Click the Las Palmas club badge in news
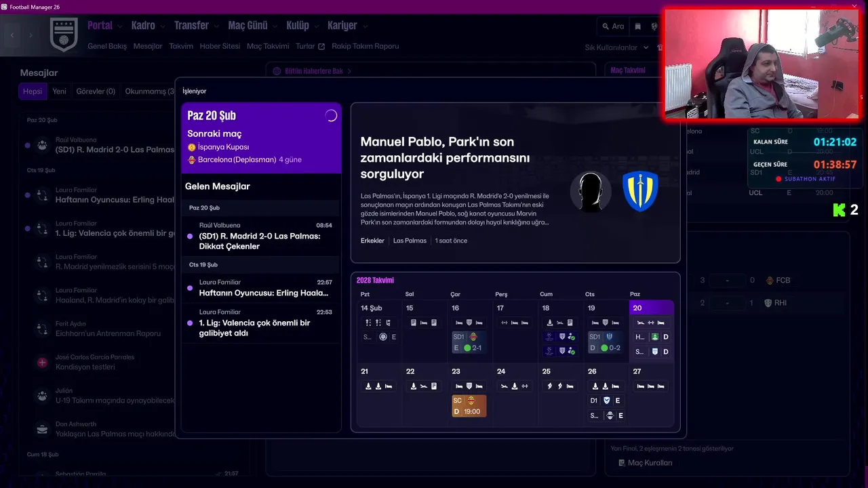 (x=640, y=192)
